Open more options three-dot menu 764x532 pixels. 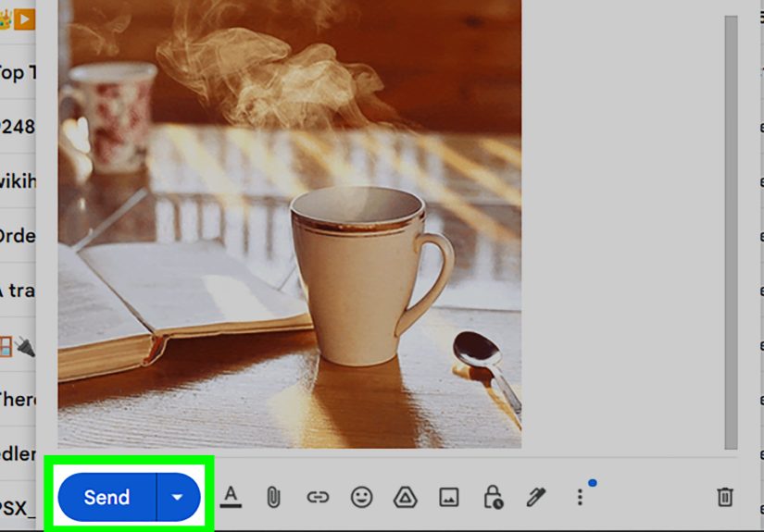pos(580,497)
